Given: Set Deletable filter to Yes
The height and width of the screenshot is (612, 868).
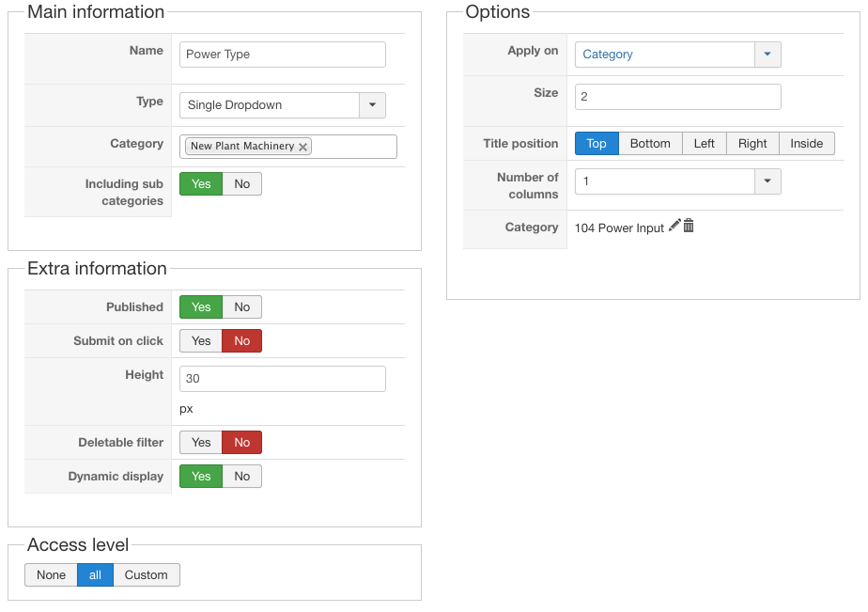Looking at the screenshot, I should [201, 443].
